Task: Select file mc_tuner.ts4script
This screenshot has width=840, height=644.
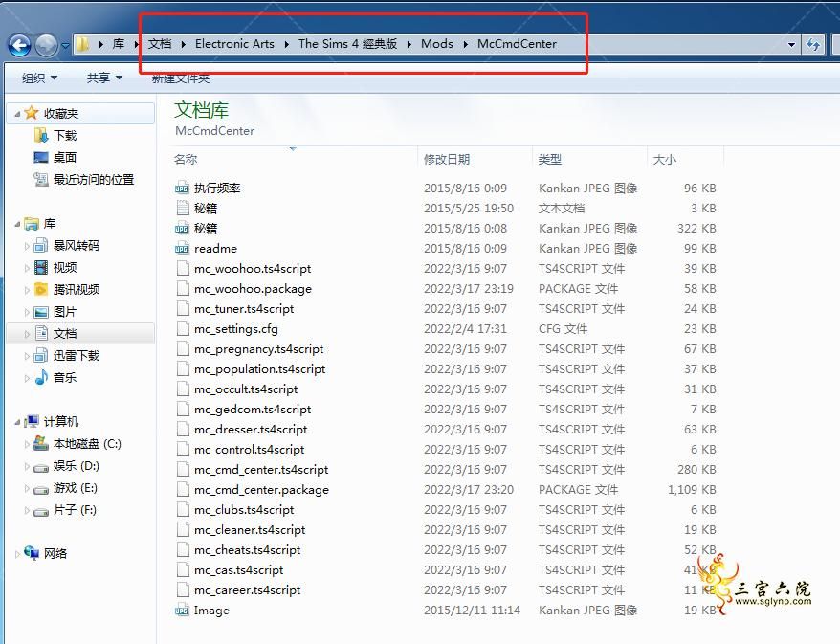Action: click(x=244, y=309)
